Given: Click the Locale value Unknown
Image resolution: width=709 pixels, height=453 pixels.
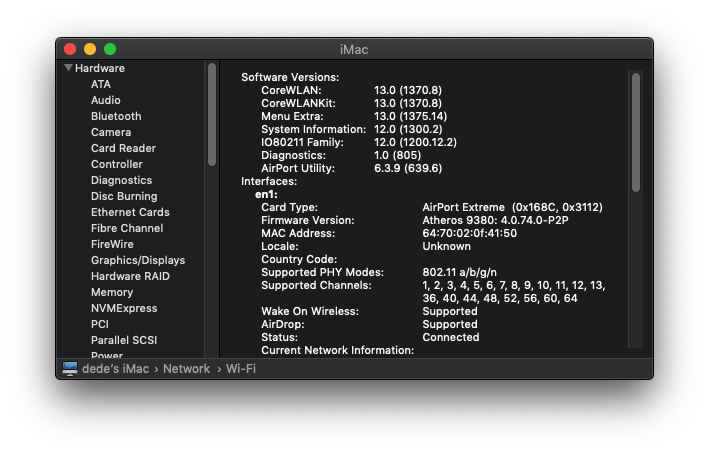Looking at the screenshot, I should coord(446,246).
